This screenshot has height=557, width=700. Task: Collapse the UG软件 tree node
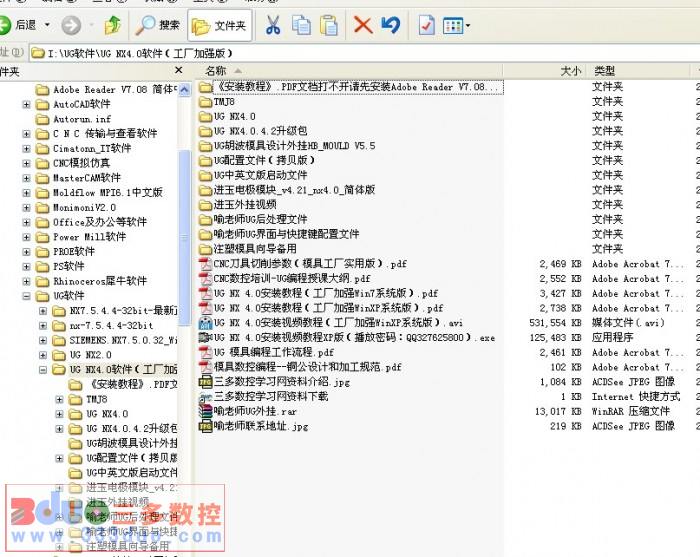click(x=26, y=296)
